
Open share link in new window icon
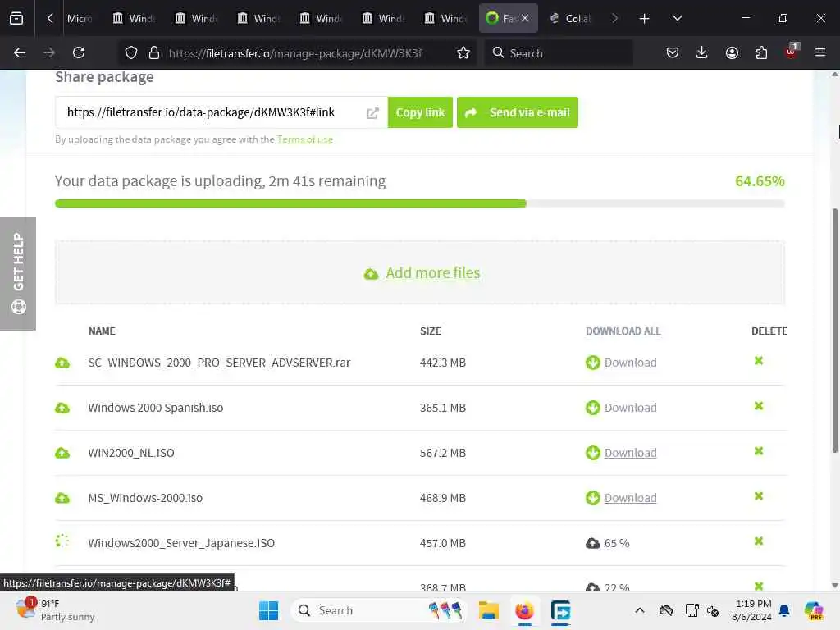(373, 113)
